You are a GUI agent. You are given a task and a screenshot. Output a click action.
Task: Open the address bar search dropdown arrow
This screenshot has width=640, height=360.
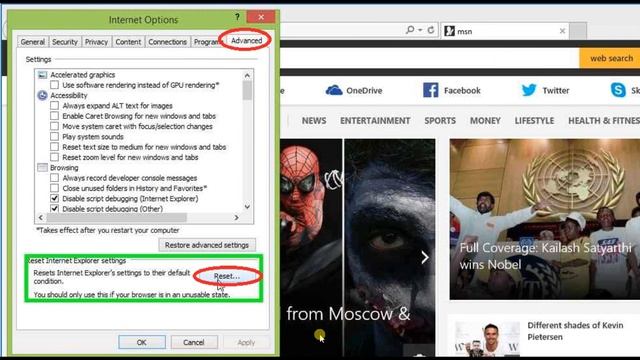420,30
